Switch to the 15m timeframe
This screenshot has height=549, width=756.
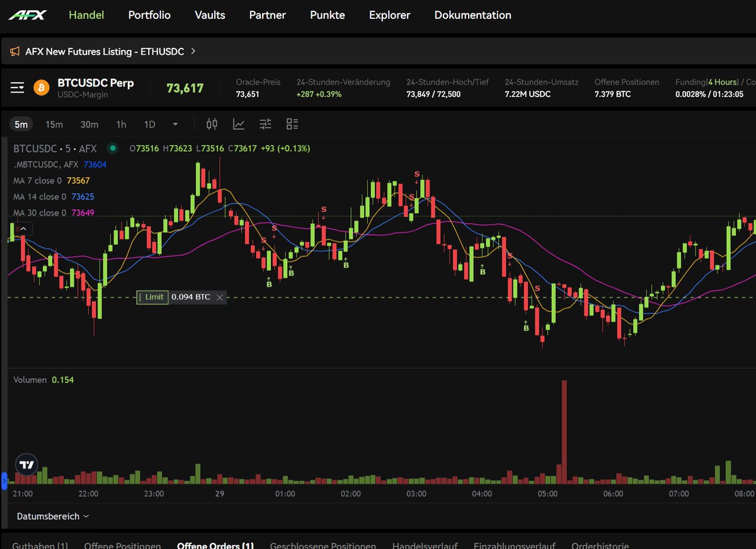click(54, 124)
